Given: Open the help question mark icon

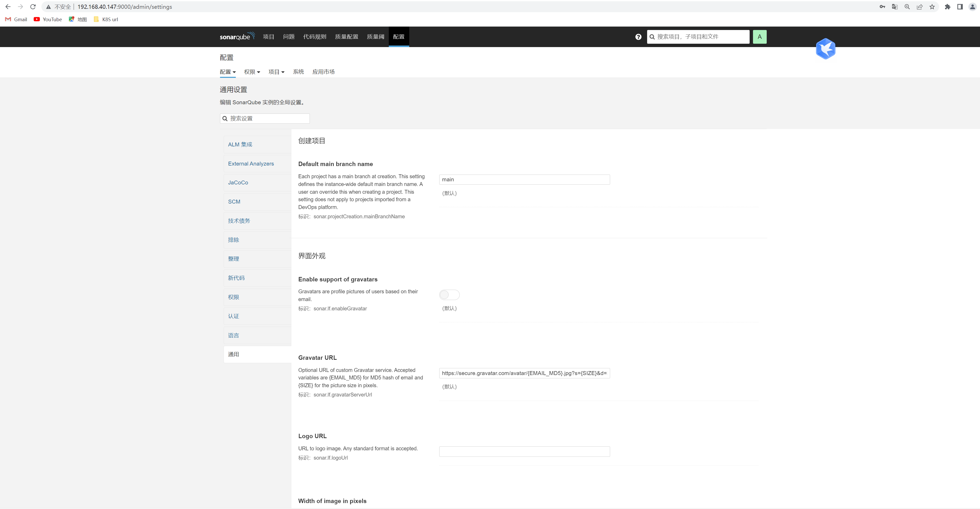Looking at the screenshot, I should [638, 37].
